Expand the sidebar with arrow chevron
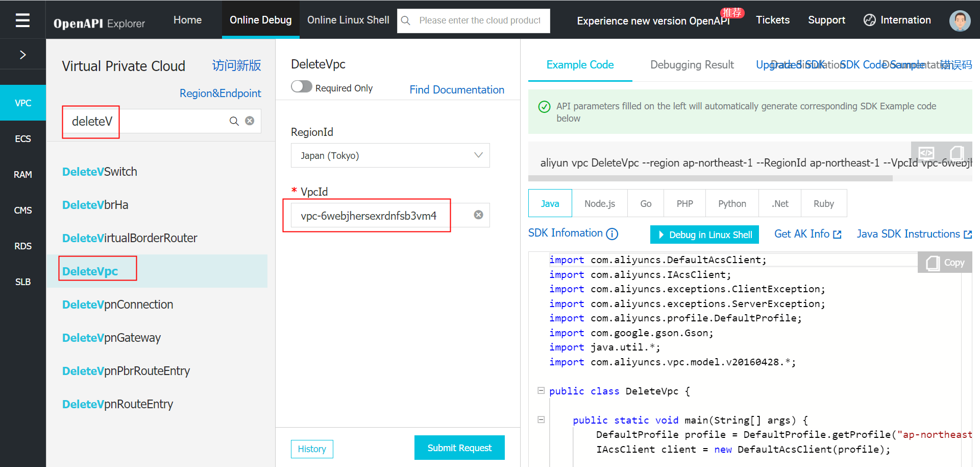 (22, 55)
